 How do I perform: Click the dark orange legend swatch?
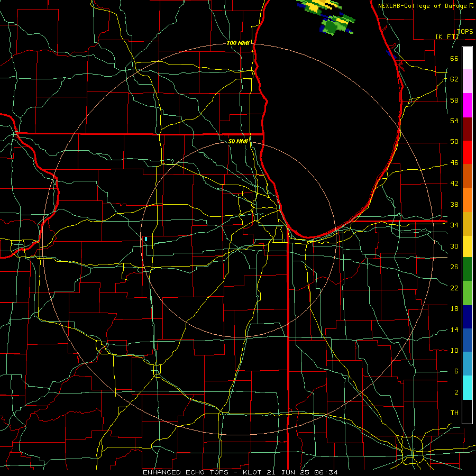tap(467, 176)
